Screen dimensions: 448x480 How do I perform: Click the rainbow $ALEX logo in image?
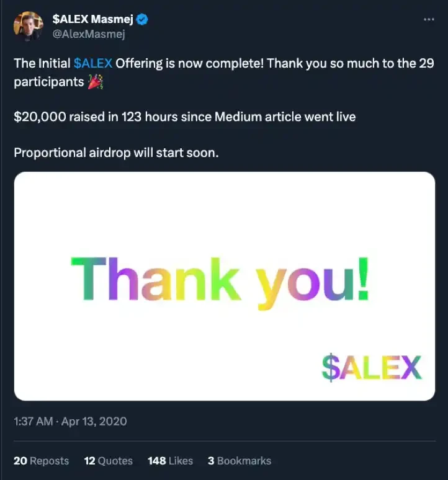[x=371, y=368]
